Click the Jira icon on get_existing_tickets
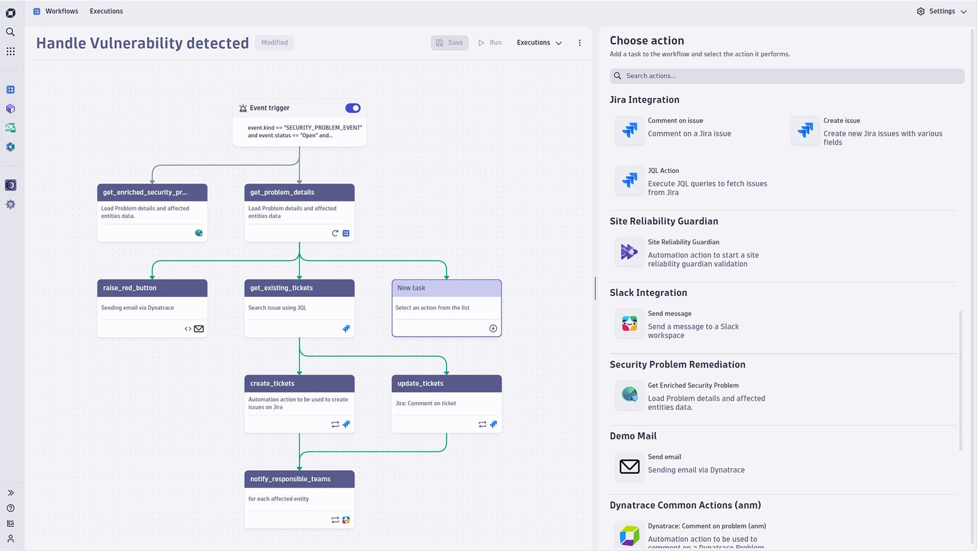The height and width of the screenshot is (551, 980). (x=346, y=329)
